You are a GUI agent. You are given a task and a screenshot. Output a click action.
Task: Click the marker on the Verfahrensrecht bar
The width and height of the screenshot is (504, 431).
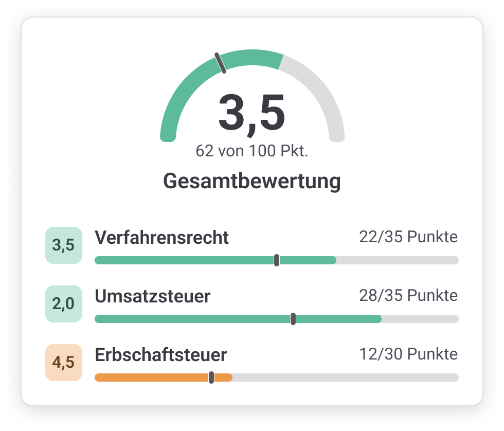[277, 260]
